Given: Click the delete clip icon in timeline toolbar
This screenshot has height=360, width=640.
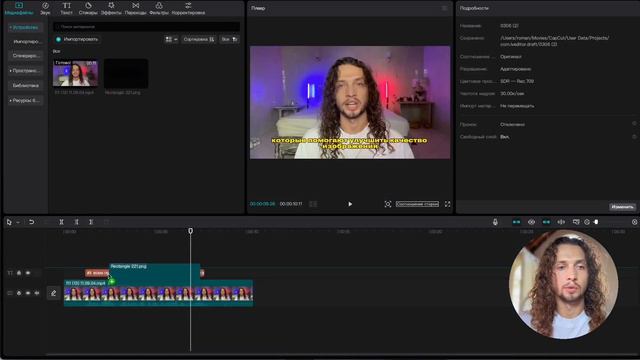Looking at the screenshot, I should [106, 222].
